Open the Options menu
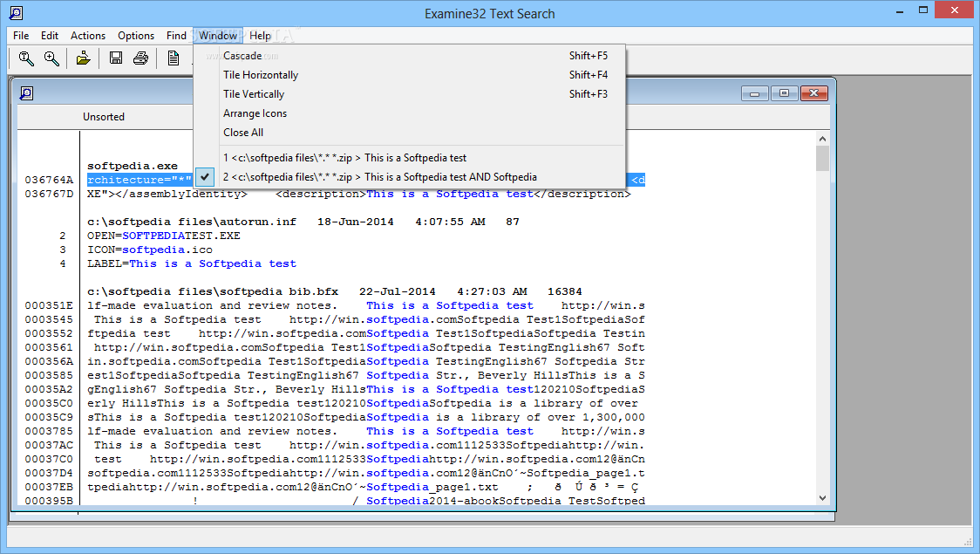The height and width of the screenshot is (554, 980). pyautogui.click(x=136, y=36)
